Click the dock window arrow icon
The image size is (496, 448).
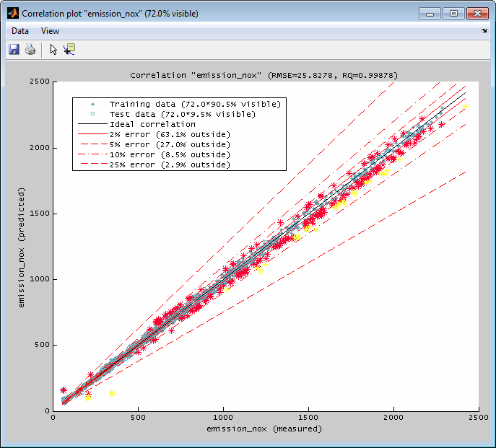(x=484, y=31)
